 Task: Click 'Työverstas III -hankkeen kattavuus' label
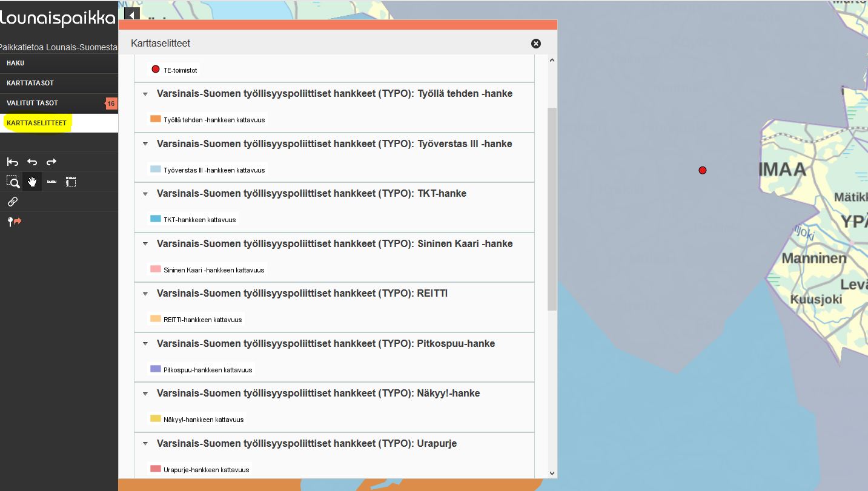coord(214,170)
